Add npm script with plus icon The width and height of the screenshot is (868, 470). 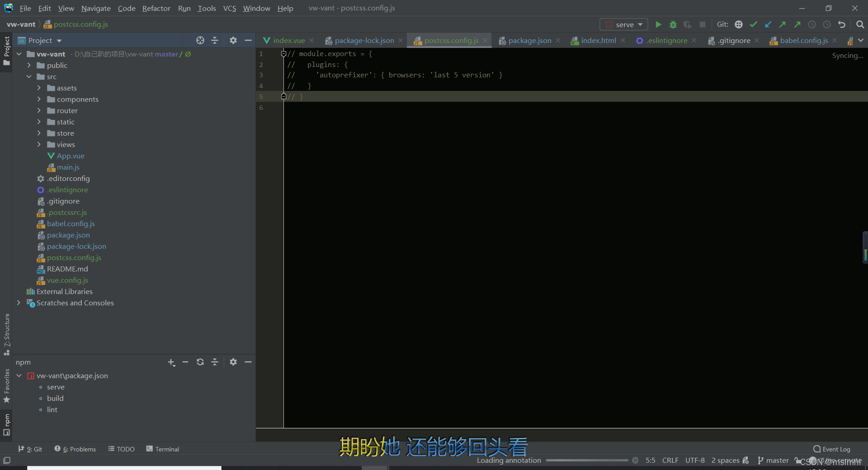pos(171,362)
